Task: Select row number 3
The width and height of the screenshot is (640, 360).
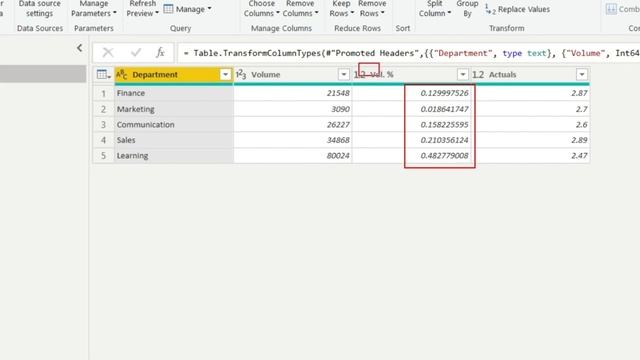Action: [103, 124]
